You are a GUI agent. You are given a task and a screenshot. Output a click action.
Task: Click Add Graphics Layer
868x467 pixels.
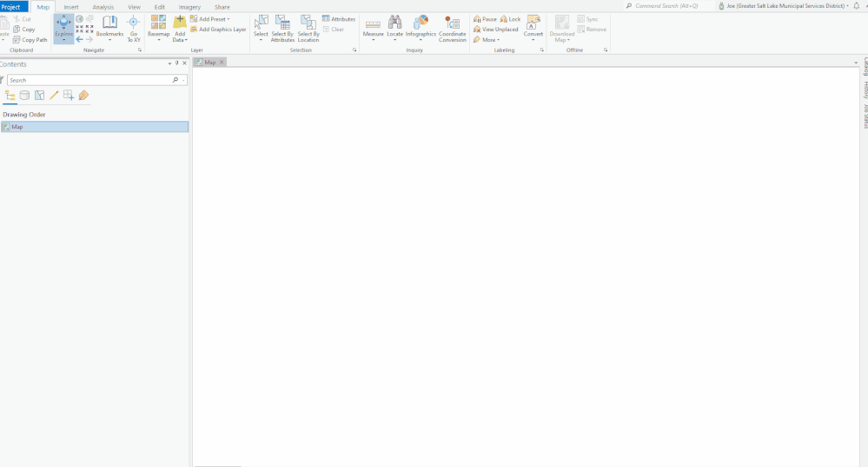(218, 30)
